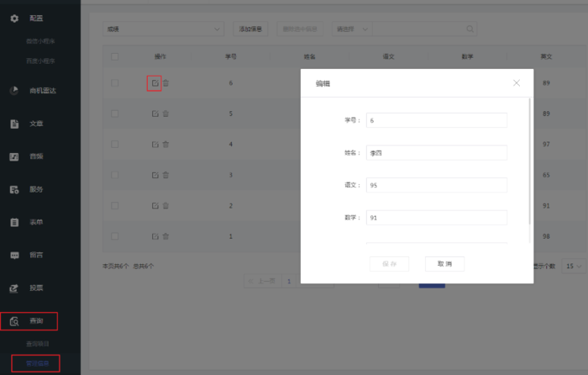Select page 1 in pagination
588x375 pixels.
[289, 281]
